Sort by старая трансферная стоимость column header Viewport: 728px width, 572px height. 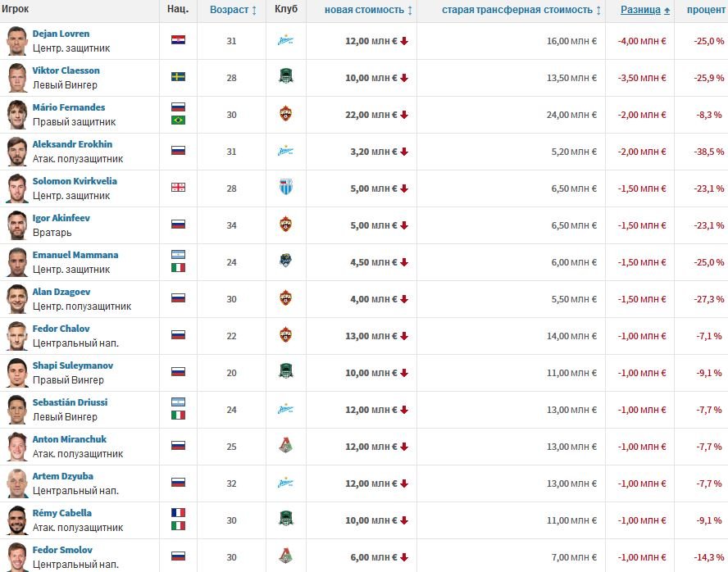pos(521,10)
